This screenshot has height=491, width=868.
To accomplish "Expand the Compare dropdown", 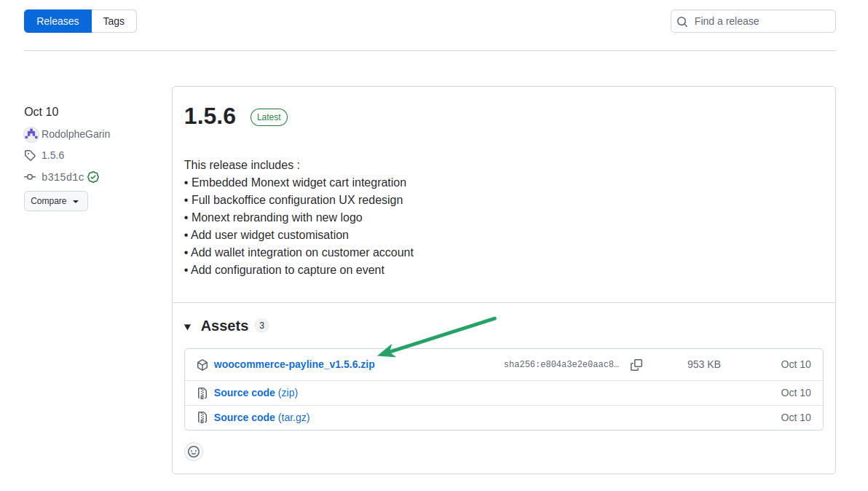I will [x=55, y=201].
